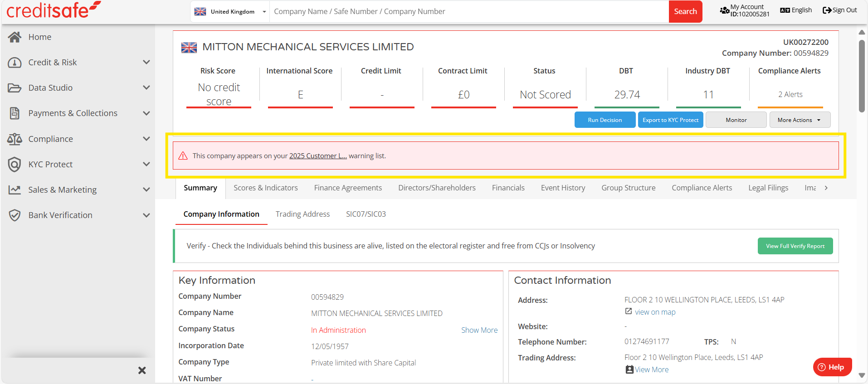Click the Sign Out arrow icon
The width and height of the screenshot is (868, 384).
[827, 10]
